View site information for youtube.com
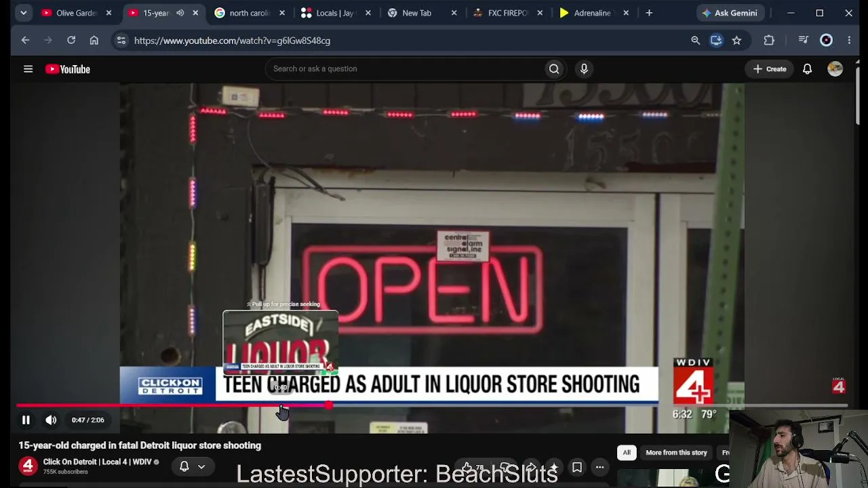This screenshot has width=868, height=488. (x=121, y=40)
